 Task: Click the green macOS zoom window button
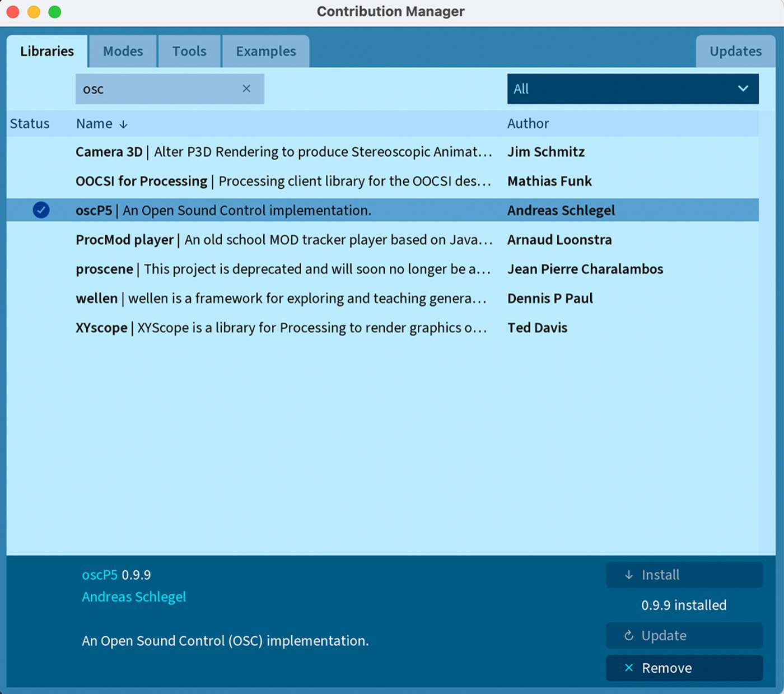pos(55,12)
